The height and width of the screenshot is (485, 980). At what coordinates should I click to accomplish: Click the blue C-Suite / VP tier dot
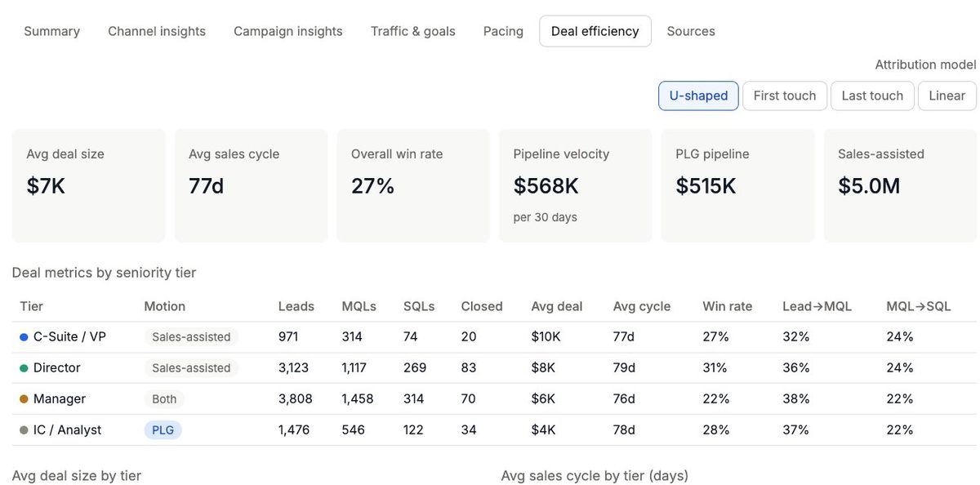click(24, 337)
